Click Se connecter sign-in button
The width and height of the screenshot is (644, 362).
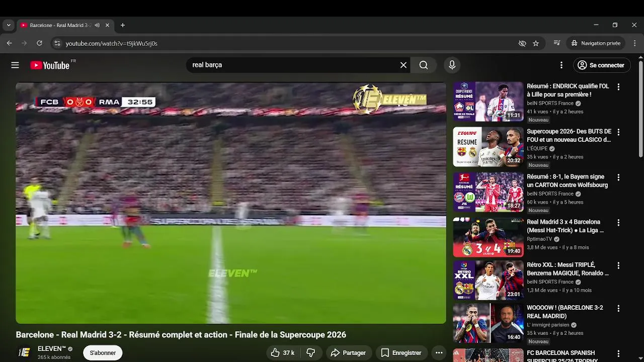(601, 65)
